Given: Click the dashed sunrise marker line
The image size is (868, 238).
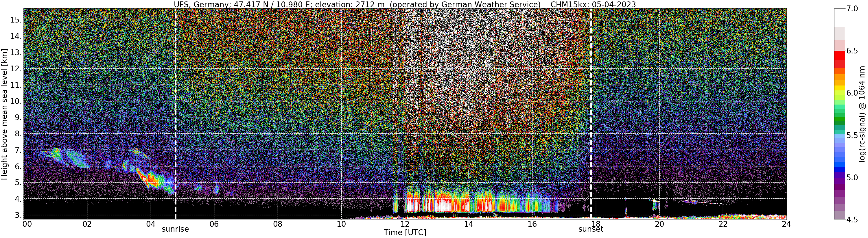Looking at the screenshot, I should pos(176,114).
